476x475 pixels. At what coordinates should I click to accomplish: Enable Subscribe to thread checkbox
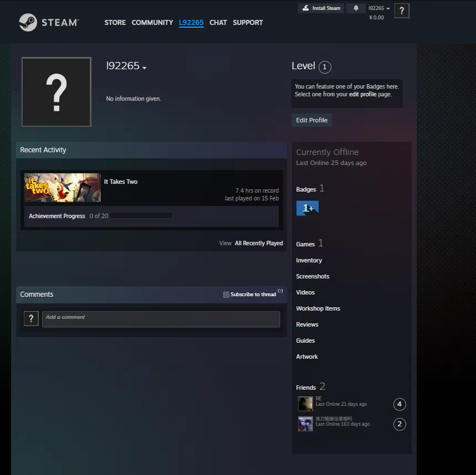click(x=226, y=295)
